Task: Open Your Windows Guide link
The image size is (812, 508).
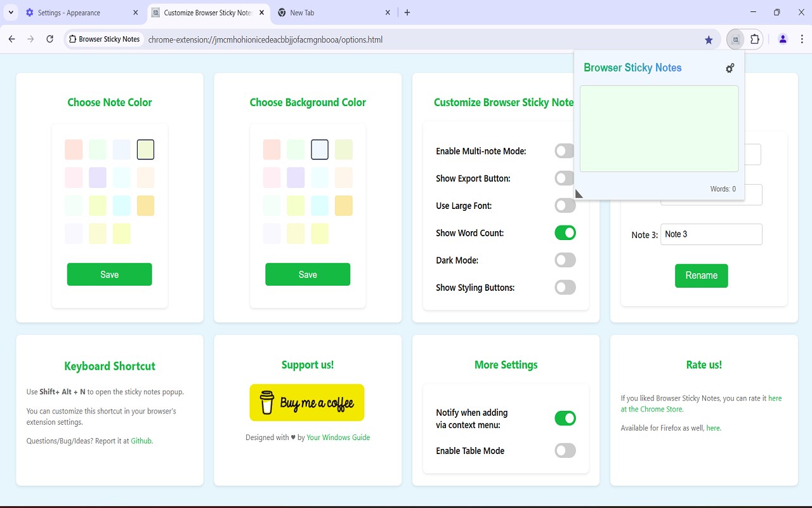Action: (338, 438)
